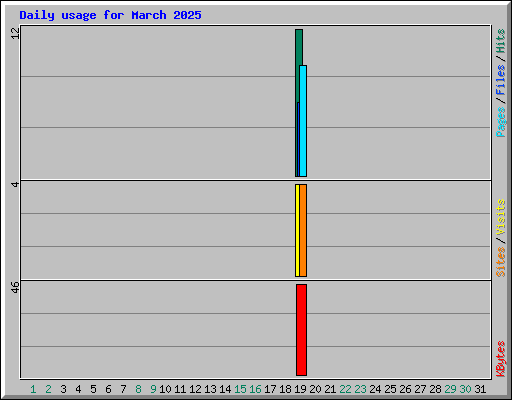Click day label '11' on x-axis
This screenshot has width=512, height=400.
pyautogui.click(x=180, y=389)
